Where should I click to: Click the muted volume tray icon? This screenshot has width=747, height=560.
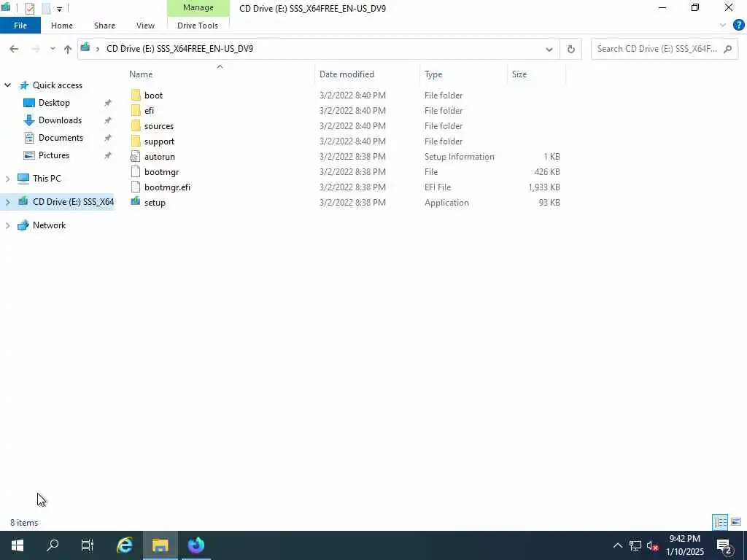point(653,545)
